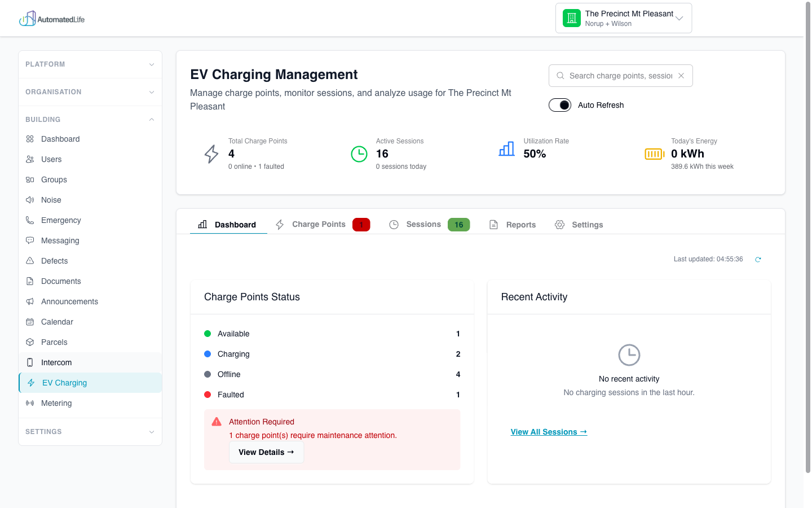
Task: Click the Emergency phone icon
Action: click(30, 220)
